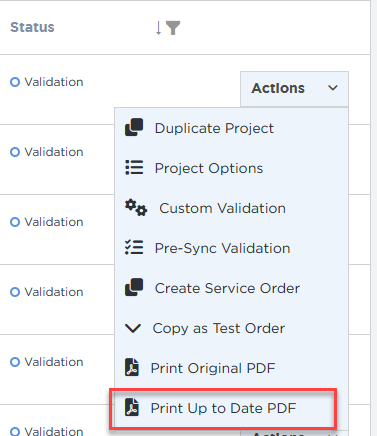Select the Custom Validation menu entry
Viewport: 377px width, 436px height.
point(231,208)
